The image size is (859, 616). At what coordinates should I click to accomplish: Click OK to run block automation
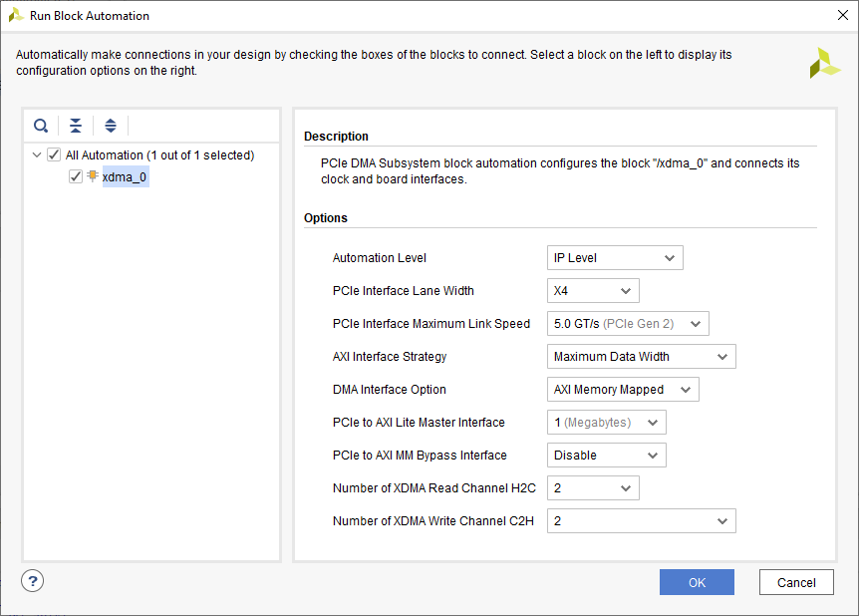click(697, 582)
